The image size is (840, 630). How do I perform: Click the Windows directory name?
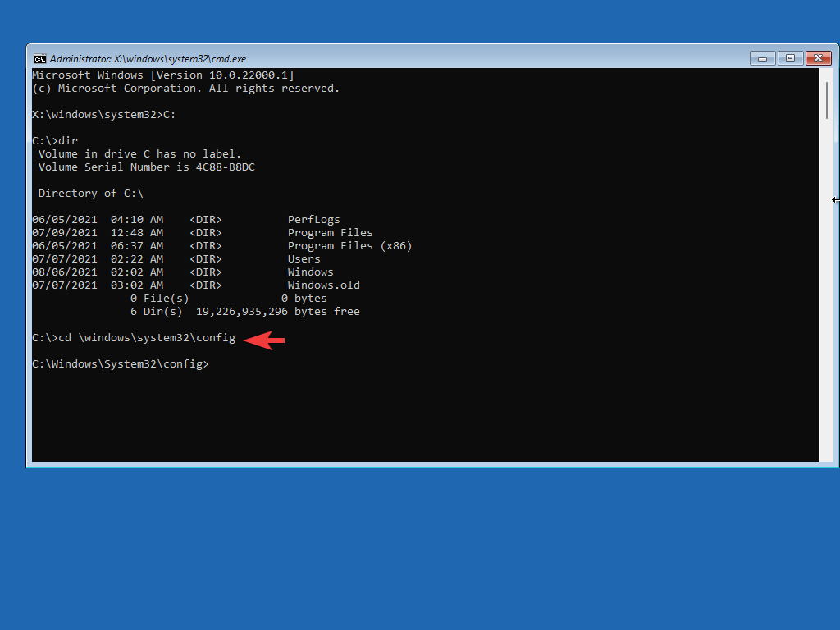pyautogui.click(x=310, y=272)
